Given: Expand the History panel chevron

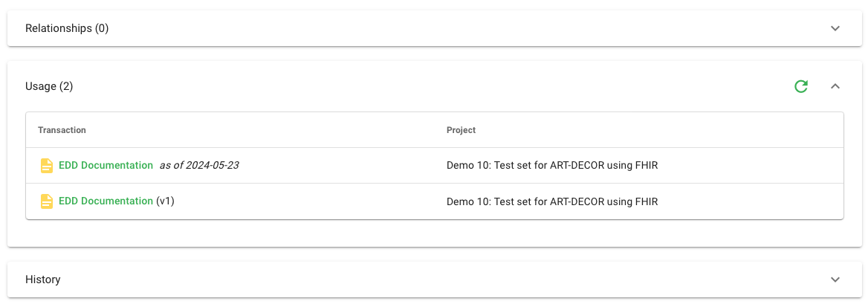Looking at the screenshot, I should [835, 279].
